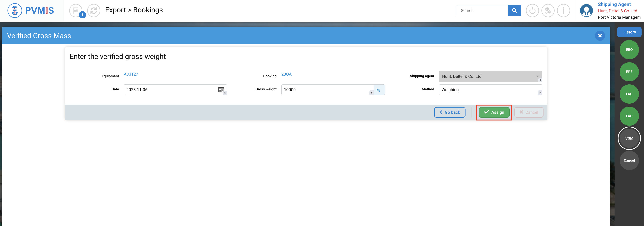Image resolution: width=644 pixels, height=226 pixels.
Task: Click the green Assign button
Action: click(x=494, y=112)
